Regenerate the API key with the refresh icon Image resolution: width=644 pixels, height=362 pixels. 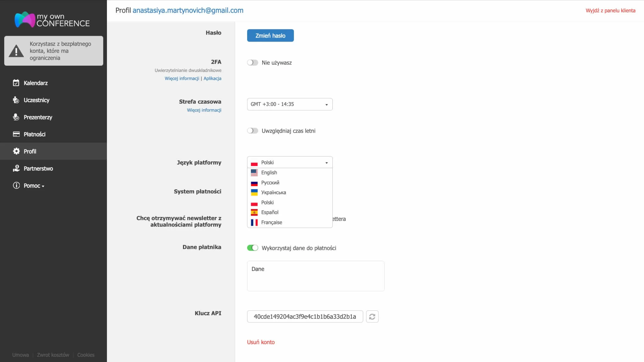[372, 316]
